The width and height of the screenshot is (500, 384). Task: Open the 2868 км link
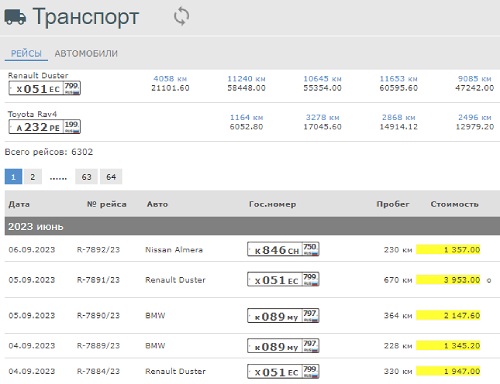pos(398,117)
